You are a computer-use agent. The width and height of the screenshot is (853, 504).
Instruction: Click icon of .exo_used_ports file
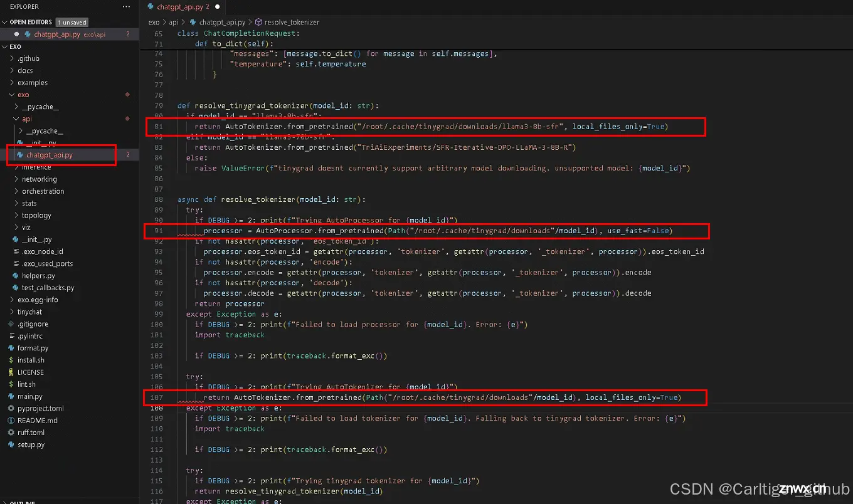pos(17,263)
